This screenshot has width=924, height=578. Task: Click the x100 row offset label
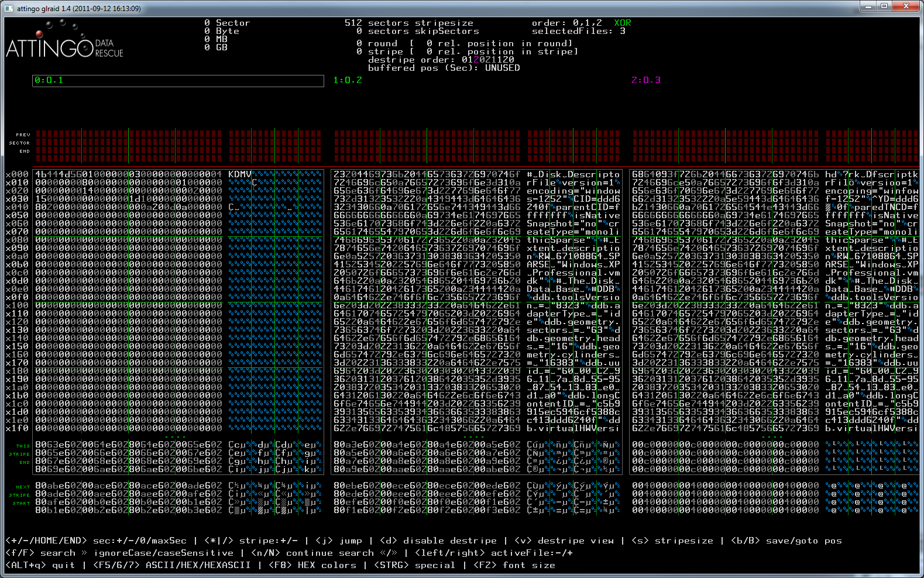(x=17, y=305)
